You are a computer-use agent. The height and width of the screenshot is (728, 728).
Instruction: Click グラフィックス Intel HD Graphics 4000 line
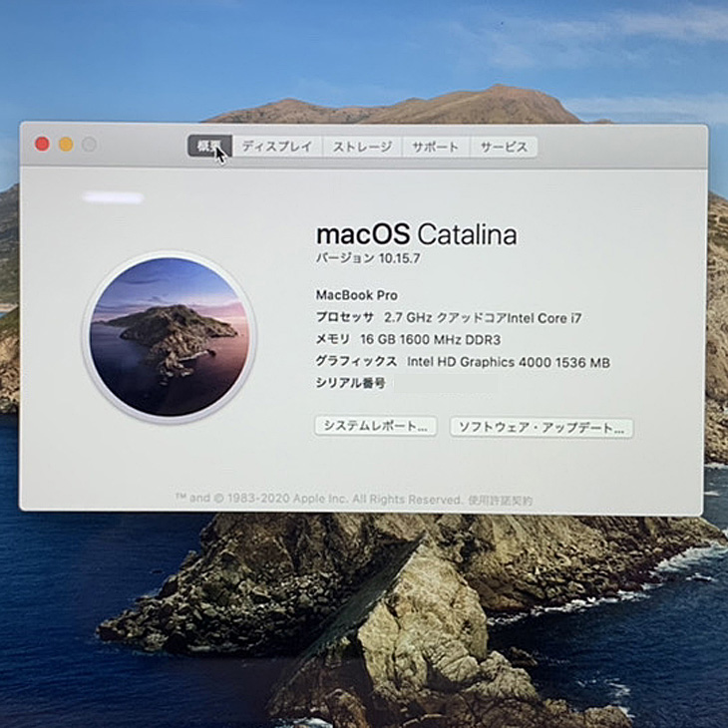click(x=463, y=362)
